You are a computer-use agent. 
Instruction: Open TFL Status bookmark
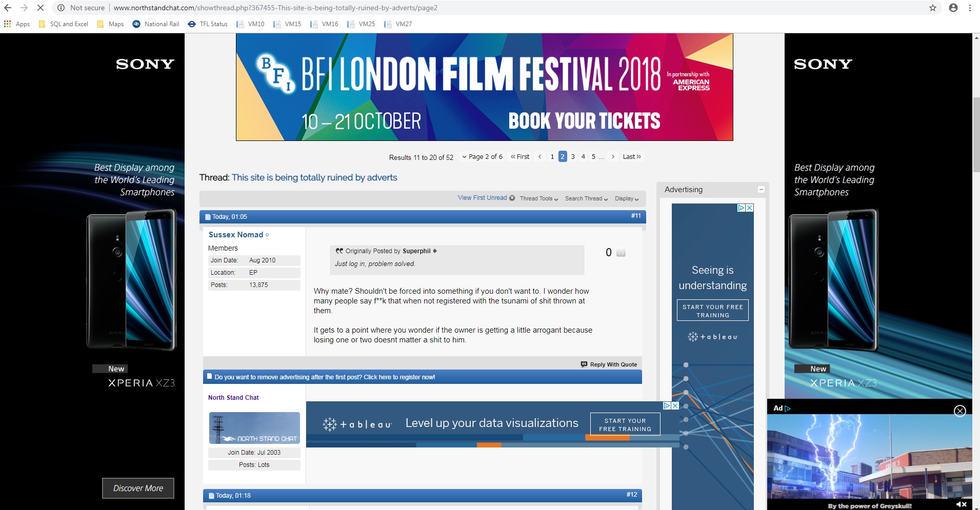coord(208,24)
